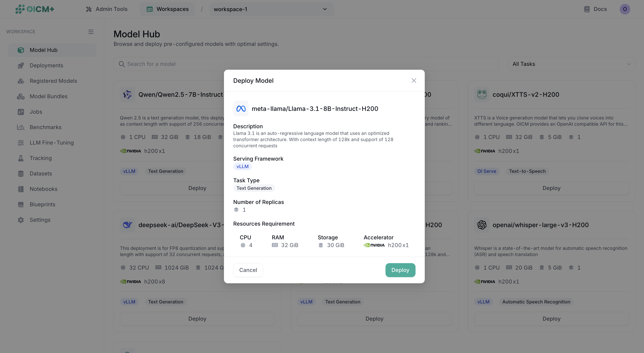Click the Settings gear icon

(21, 220)
